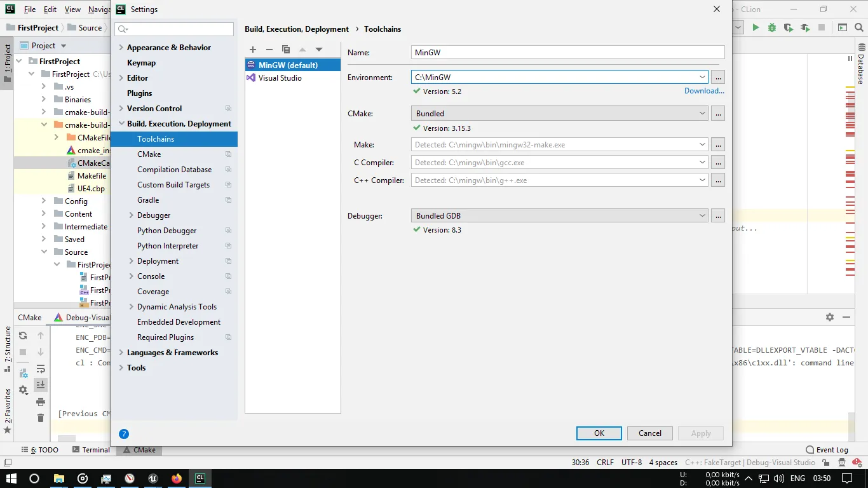
Task: Browse for the Make executable
Action: point(718,144)
